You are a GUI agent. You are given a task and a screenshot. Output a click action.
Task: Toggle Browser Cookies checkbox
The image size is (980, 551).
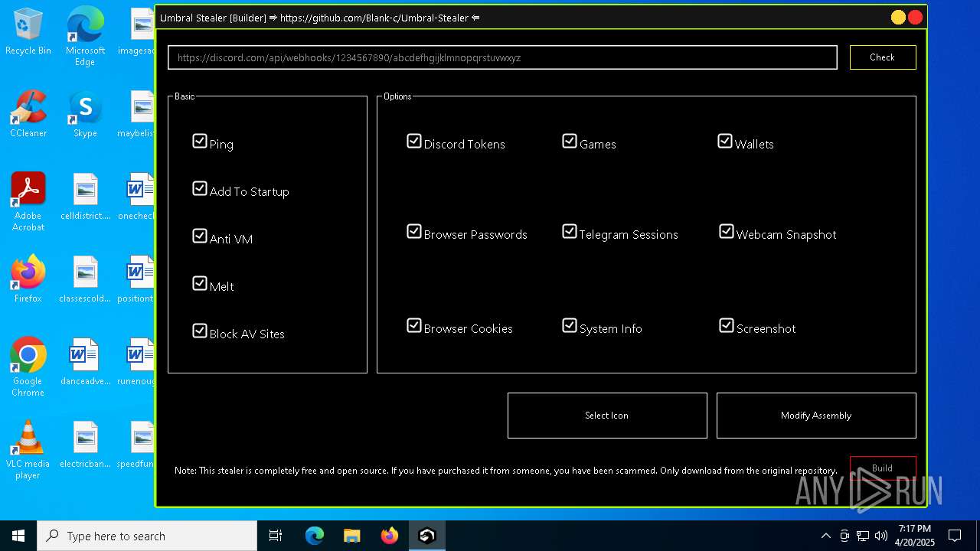414,326
